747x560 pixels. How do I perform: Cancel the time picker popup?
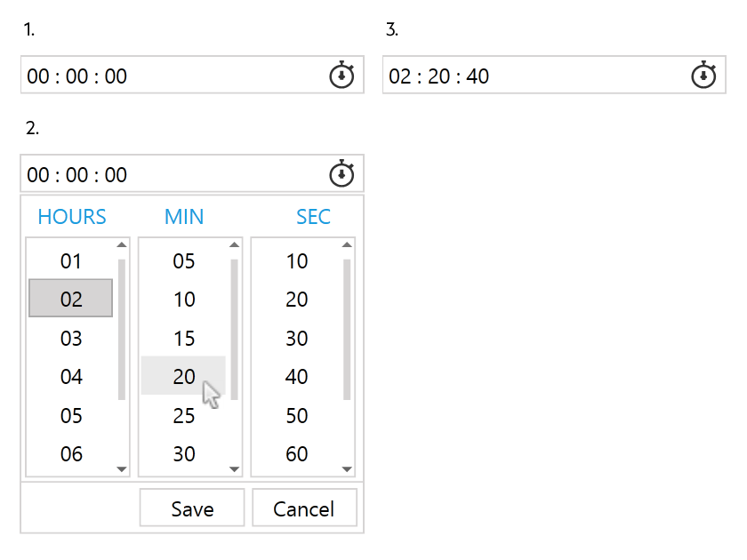click(304, 508)
